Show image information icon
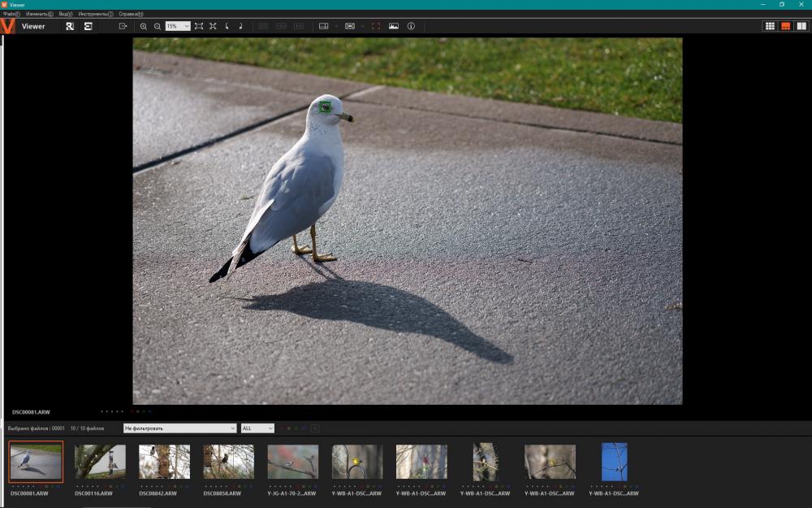Viewport: 812px width, 508px height. tap(411, 26)
